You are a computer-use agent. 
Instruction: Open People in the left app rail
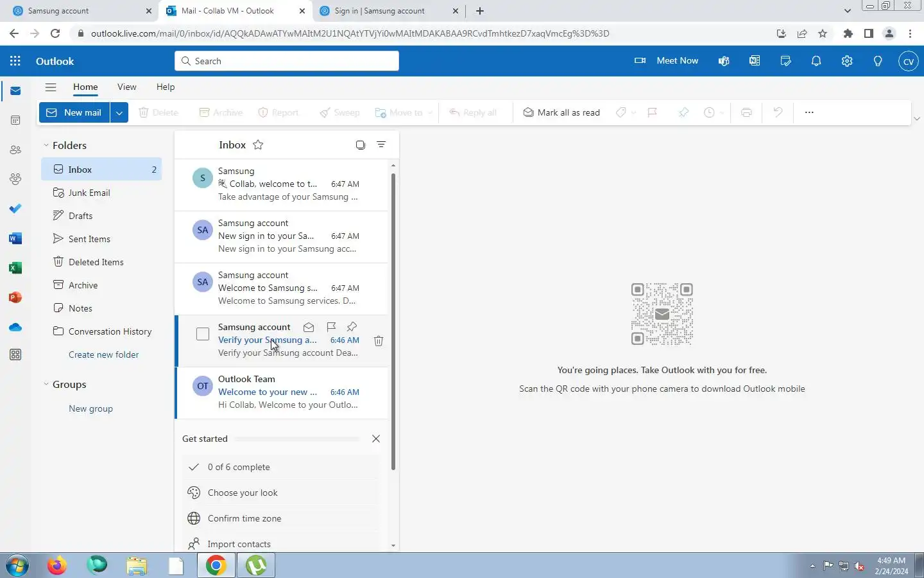15,150
